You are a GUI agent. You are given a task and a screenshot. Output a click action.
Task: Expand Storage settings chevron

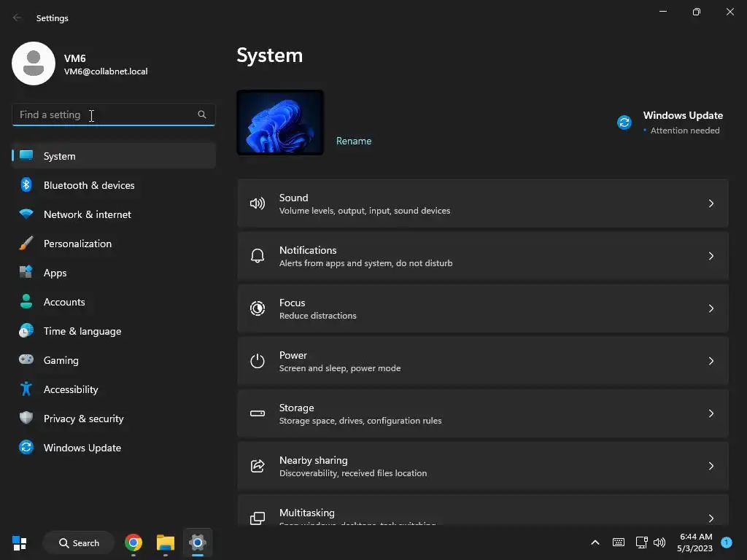click(x=711, y=413)
